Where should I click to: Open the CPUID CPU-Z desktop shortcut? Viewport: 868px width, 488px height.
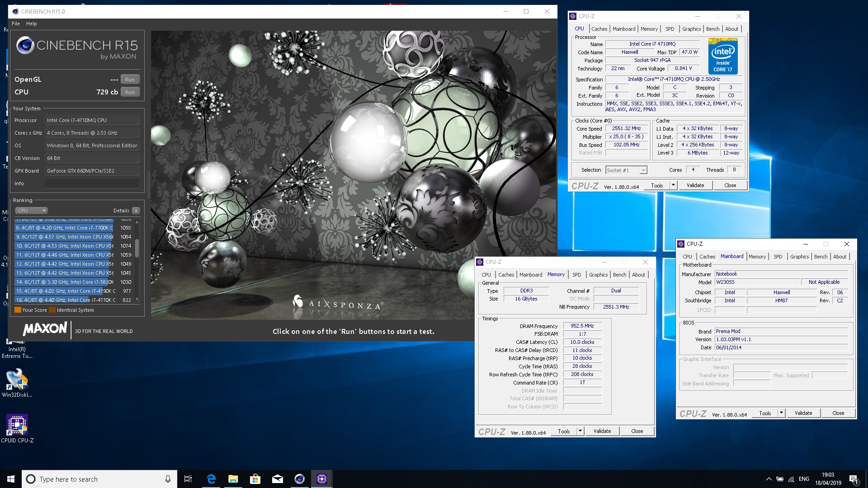point(17,429)
